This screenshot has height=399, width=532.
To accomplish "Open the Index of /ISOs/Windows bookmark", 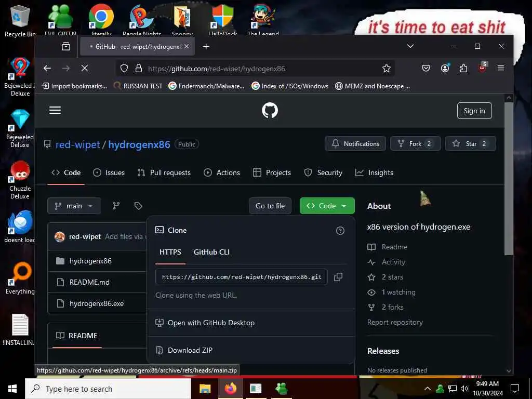I will [290, 86].
